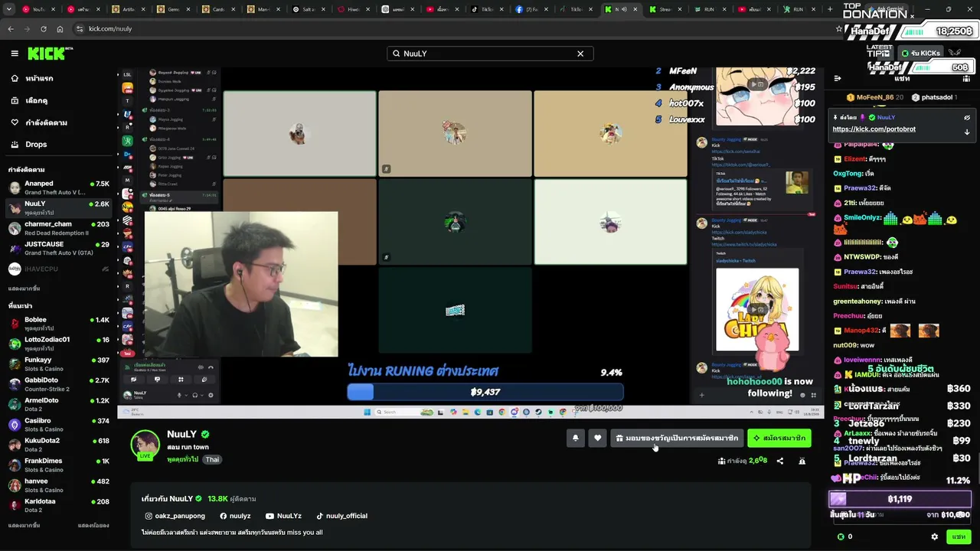Open the oakz_panupong Instagram link
980x551 pixels.
[175, 516]
